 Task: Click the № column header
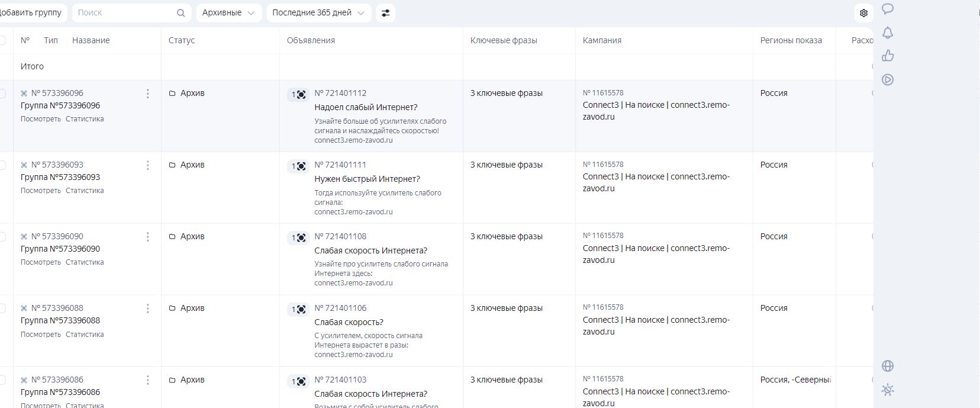25,40
